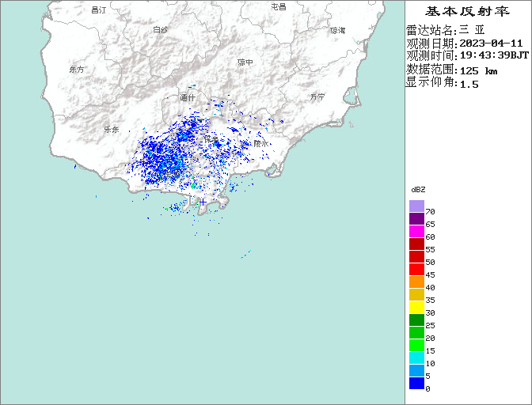Viewport: 532px width, 405px height.
Task: Click the 15 dBZ bright green swatch
Action: [x=416, y=346]
